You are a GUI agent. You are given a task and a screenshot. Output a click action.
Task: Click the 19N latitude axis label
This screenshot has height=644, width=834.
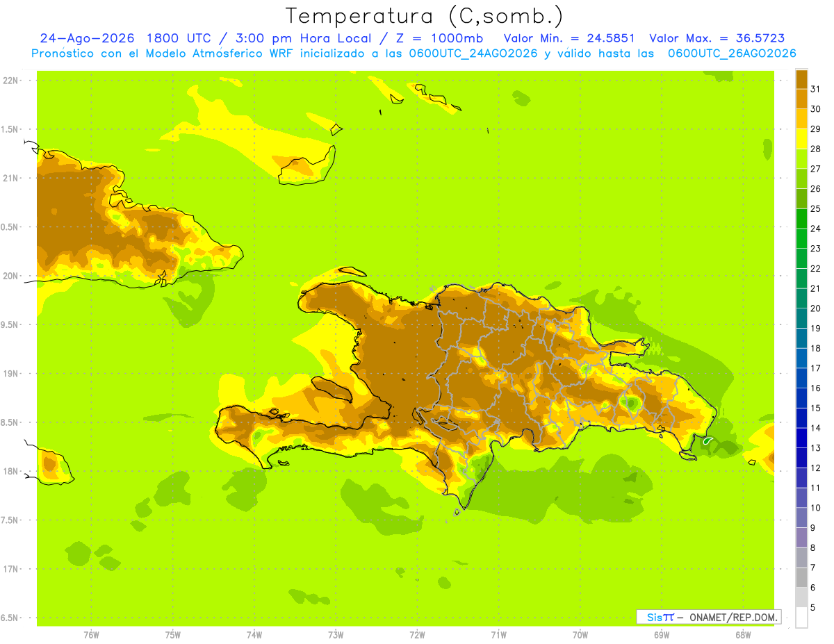pos(11,374)
